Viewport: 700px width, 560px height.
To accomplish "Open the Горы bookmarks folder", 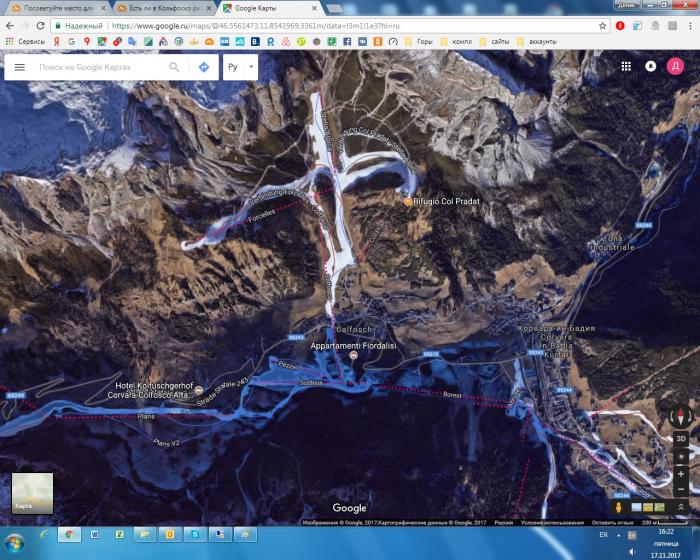I will (x=419, y=42).
